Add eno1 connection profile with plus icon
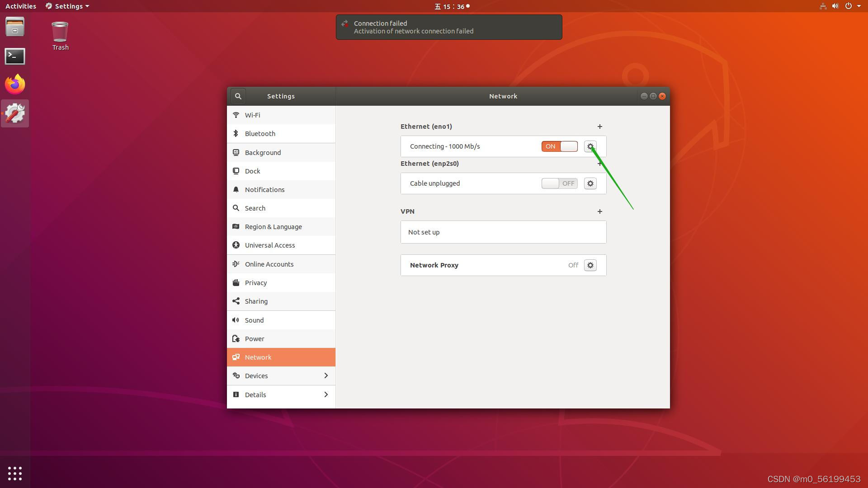 (x=599, y=127)
